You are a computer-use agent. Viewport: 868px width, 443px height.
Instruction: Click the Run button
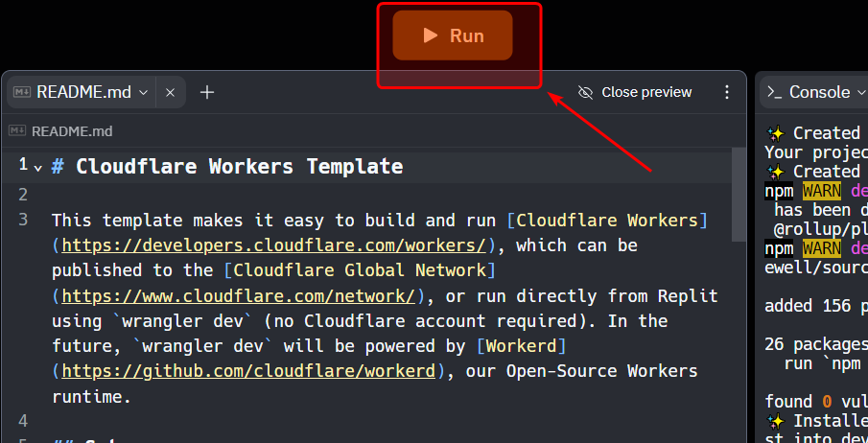pyautogui.click(x=453, y=36)
